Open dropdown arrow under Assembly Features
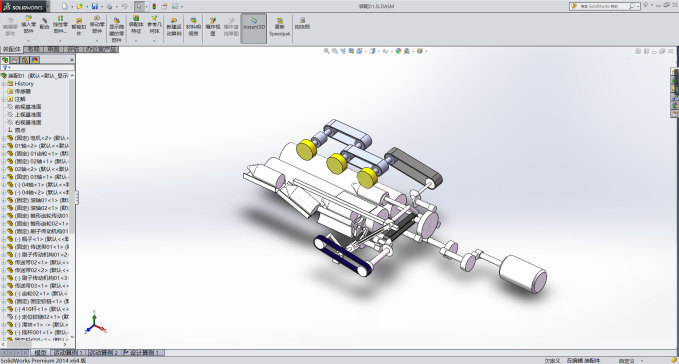679x364 pixels. click(x=136, y=41)
